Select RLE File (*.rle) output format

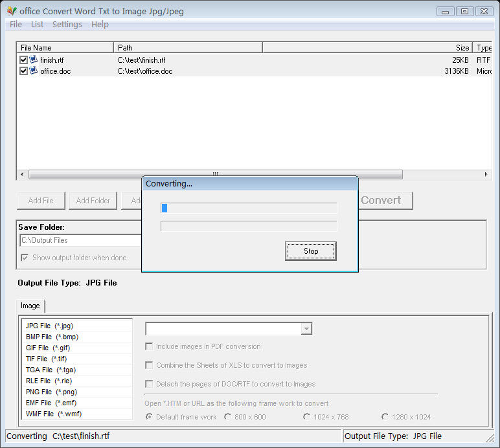(x=77, y=381)
